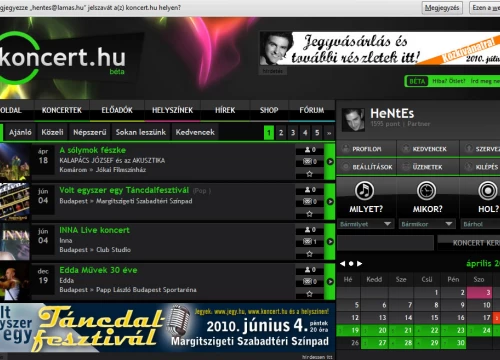Open Volt egyszer egy Táncdalfesztivál link
The height and width of the screenshot is (360, 500).
pyautogui.click(x=124, y=190)
